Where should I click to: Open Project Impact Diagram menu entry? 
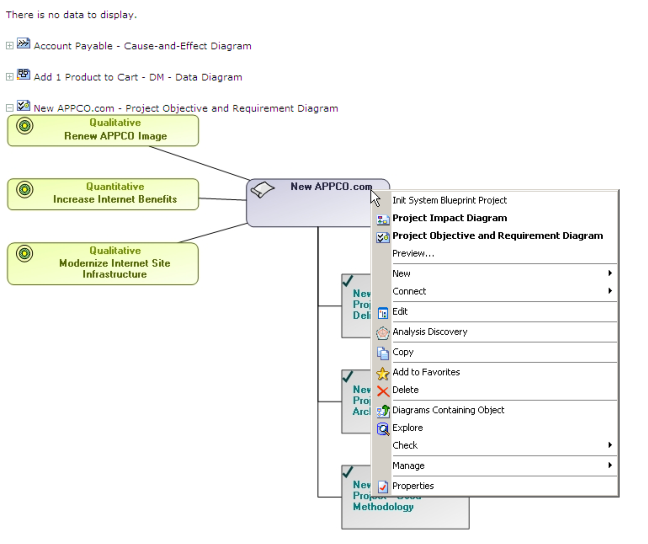(449, 218)
